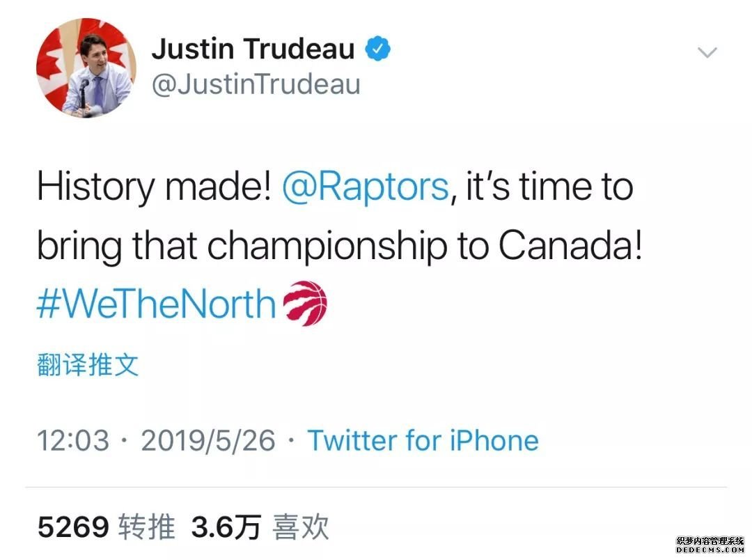Open the @Raptors mention
This screenshot has height=560, width=752.
366,187
